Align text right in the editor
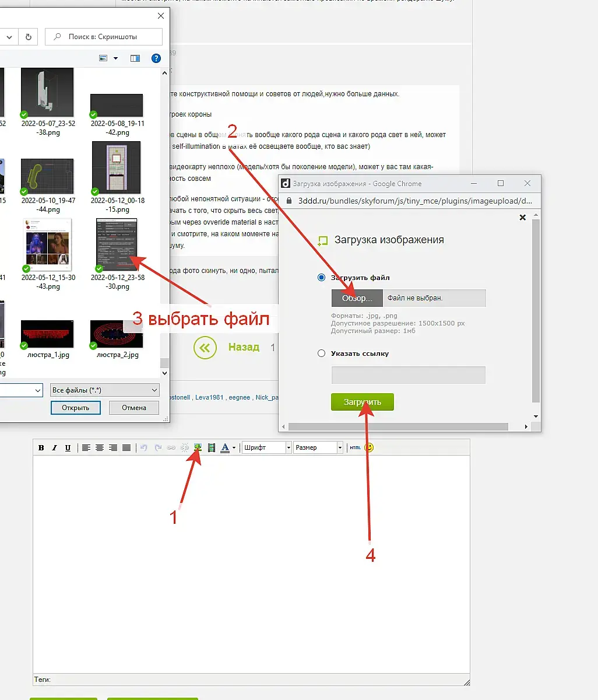This screenshot has width=598, height=700. click(113, 448)
